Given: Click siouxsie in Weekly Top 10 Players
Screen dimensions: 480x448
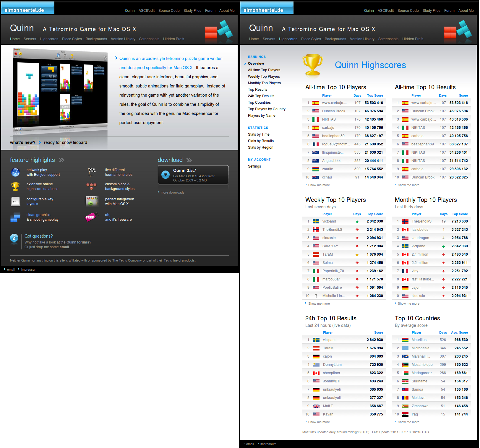Looking at the screenshot, I should coord(329,238).
